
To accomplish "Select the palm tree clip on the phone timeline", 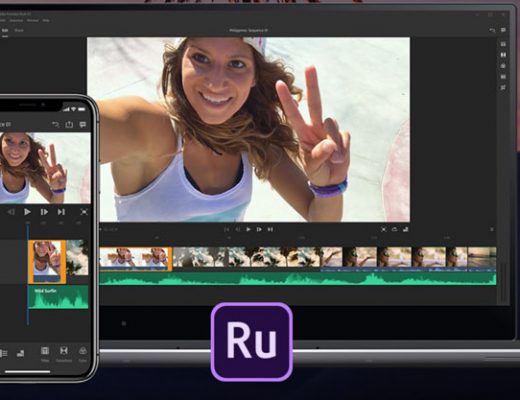I will pyautogui.click(x=77, y=258).
